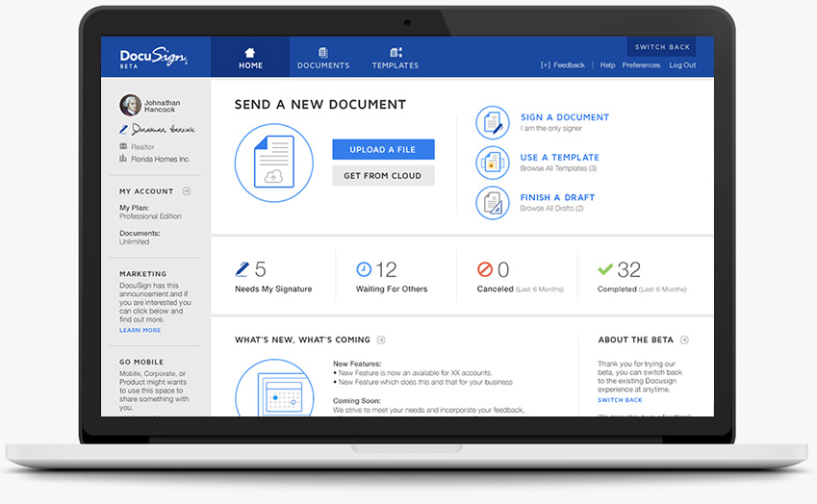Viewport: 817px width, 504px height.
Task: Click the Templates icon in nav
Action: tap(396, 52)
